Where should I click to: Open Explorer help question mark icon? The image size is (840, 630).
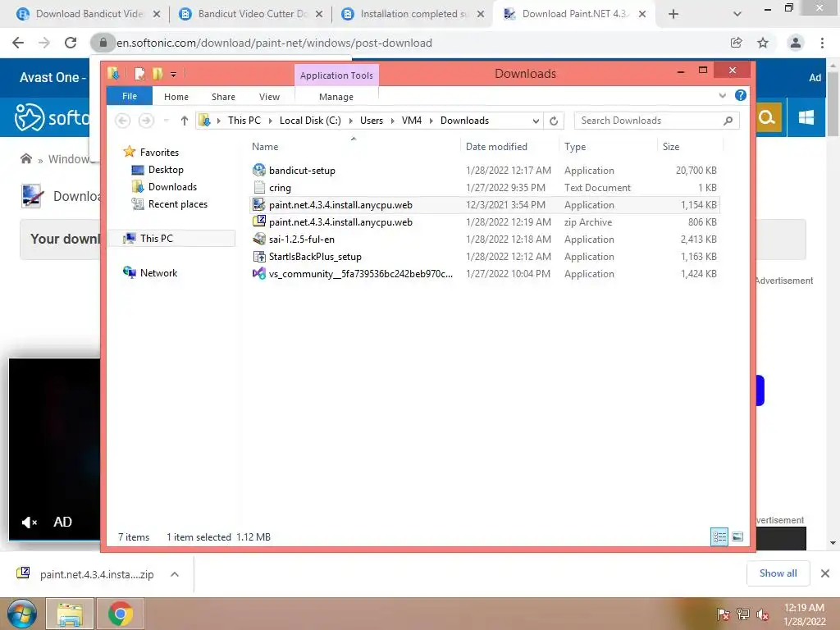tap(741, 95)
